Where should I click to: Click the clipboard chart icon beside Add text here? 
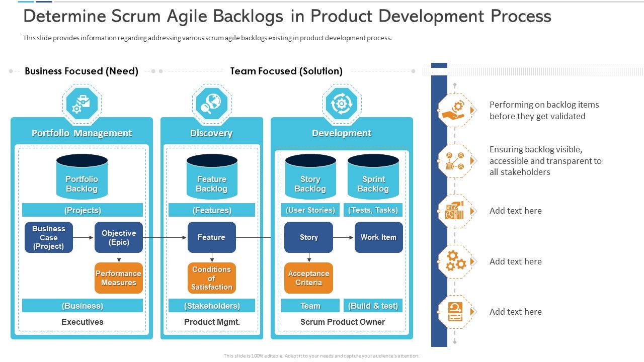point(454,211)
